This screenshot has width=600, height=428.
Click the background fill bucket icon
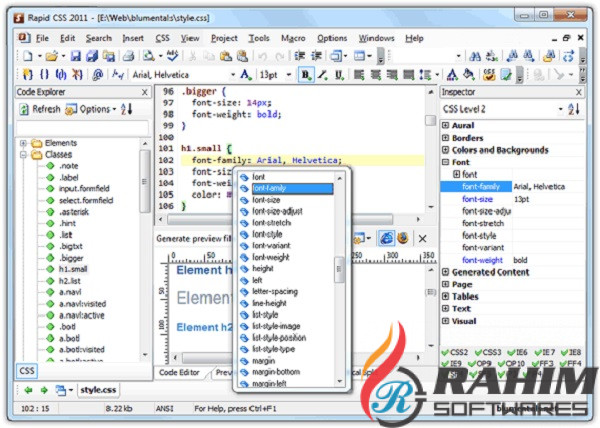[469, 75]
